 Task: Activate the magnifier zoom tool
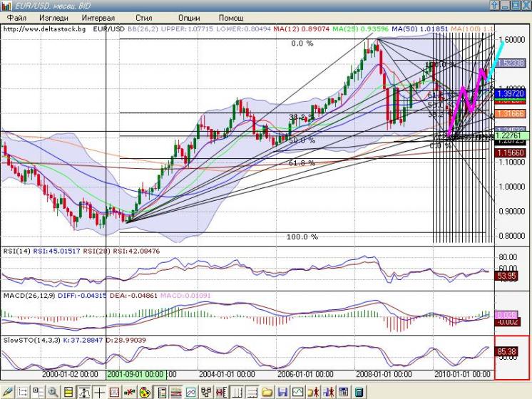tap(53, 392)
